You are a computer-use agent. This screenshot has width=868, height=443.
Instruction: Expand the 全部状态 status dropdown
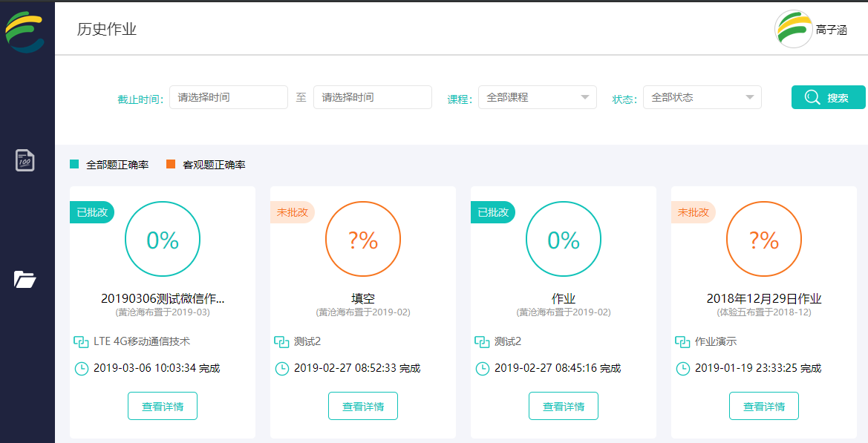coord(702,97)
